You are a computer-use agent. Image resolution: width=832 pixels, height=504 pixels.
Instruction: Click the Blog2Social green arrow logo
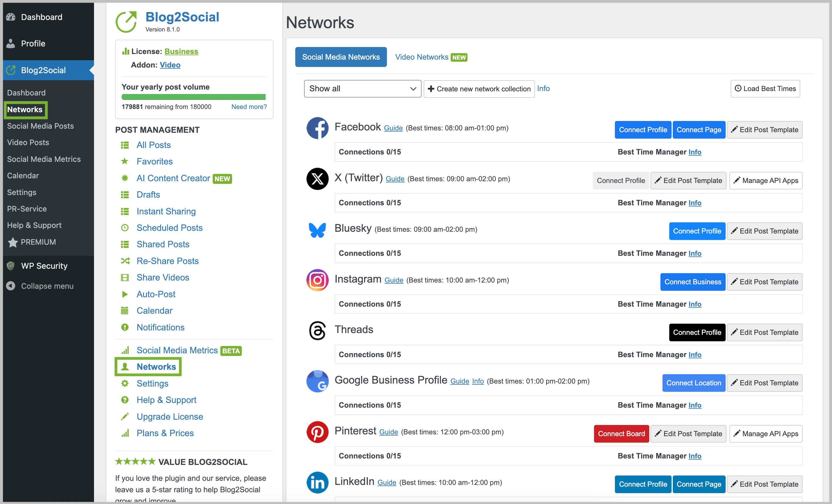(126, 22)
